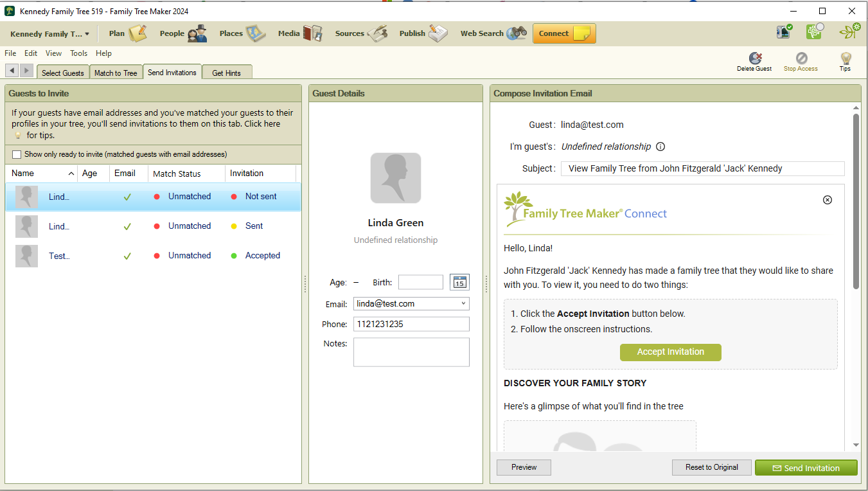Sort by the Invitation column header
868x491 pixels.
tap(260, 174)
